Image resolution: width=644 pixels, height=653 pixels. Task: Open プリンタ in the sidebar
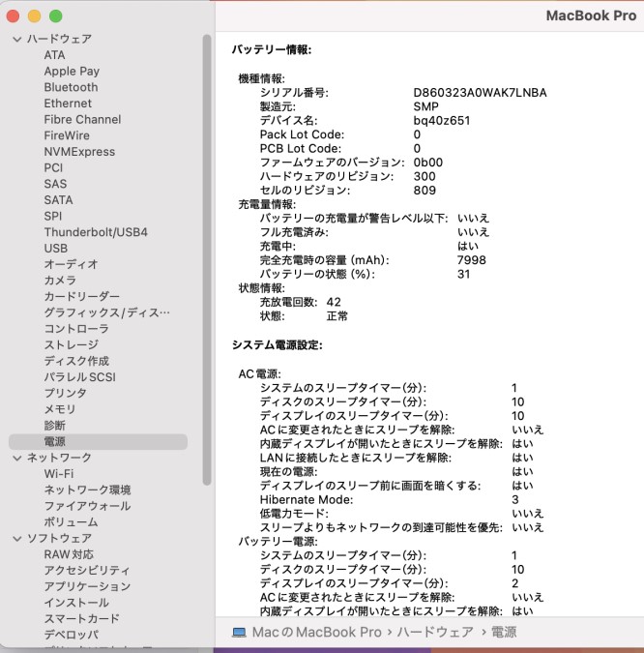point(66,394)
